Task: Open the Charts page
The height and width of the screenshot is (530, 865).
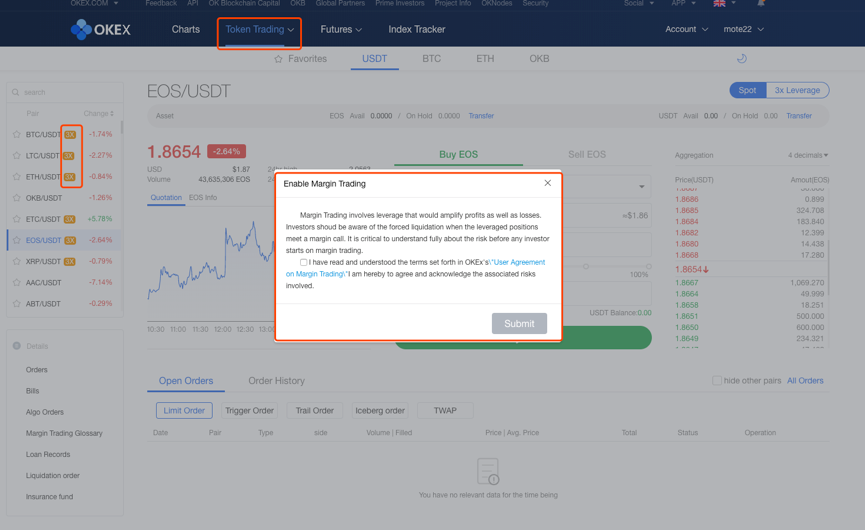Action: [x=185, y=29]
